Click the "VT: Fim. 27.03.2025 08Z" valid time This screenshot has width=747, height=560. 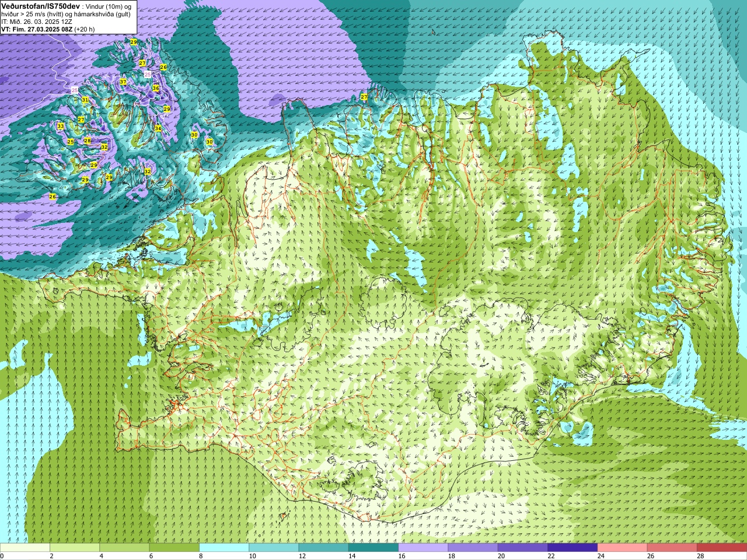tap(37, 29)
